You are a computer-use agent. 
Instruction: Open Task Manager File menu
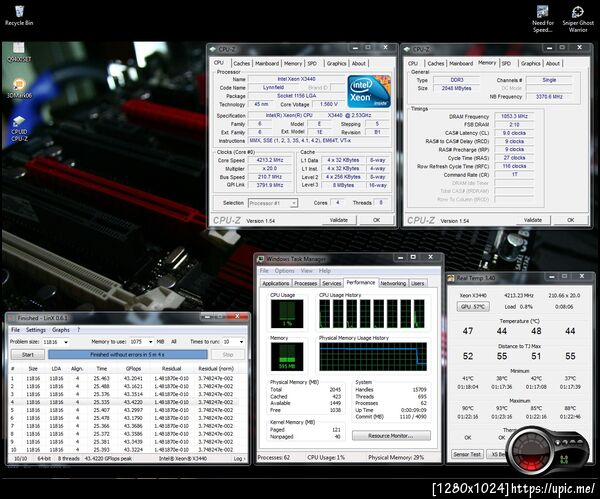(264, 271)
